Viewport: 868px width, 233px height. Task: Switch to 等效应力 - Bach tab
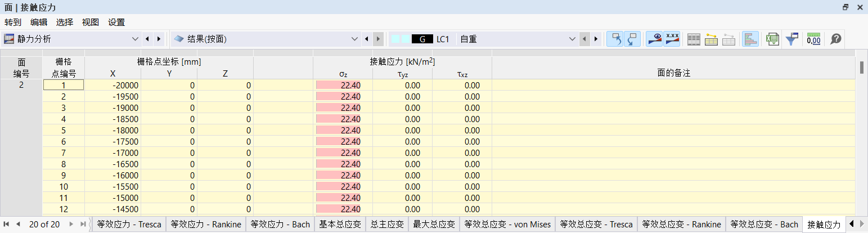pos(280,224)
